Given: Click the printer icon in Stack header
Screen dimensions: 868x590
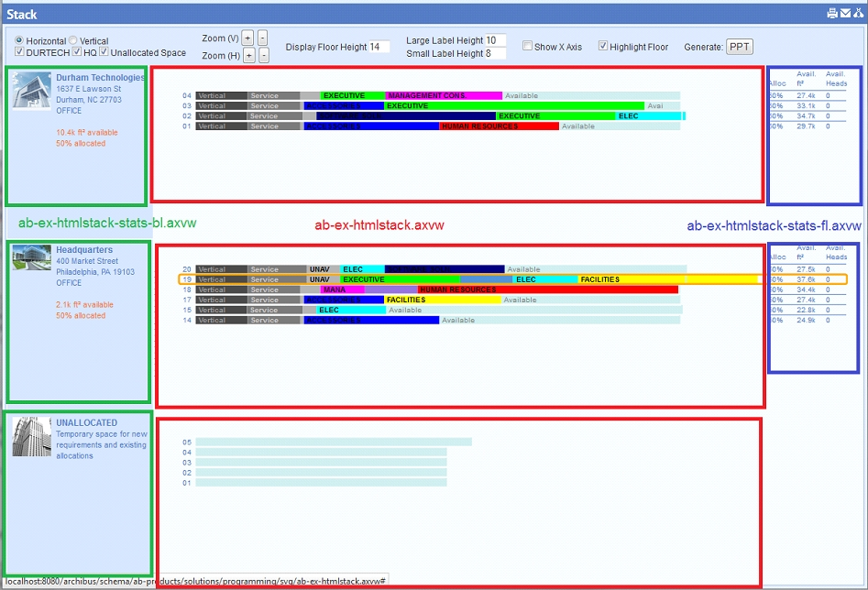Looking at the screenshot, I should [x=831, y=14].
